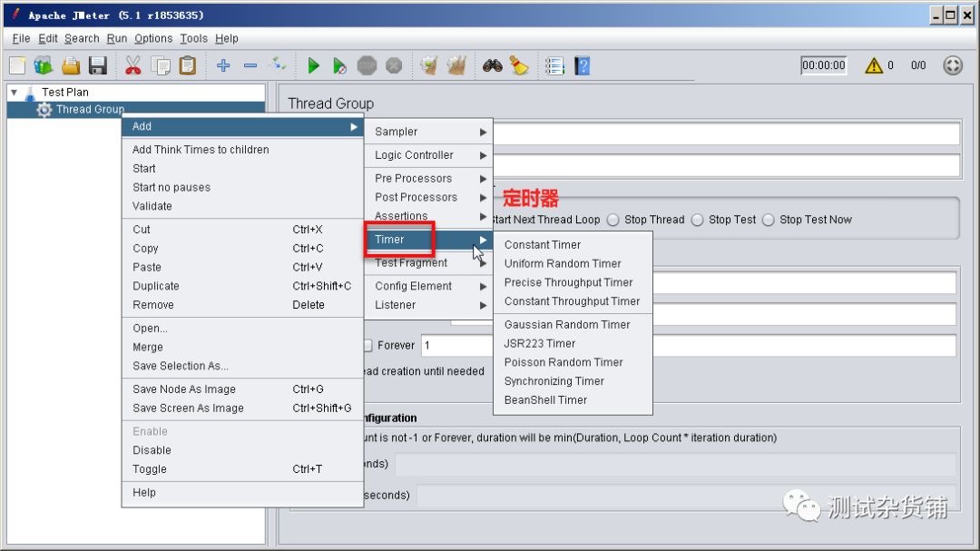Viewport: 980px width, 551px height.
Task: Open the Run menu
Action: (117, 39)
